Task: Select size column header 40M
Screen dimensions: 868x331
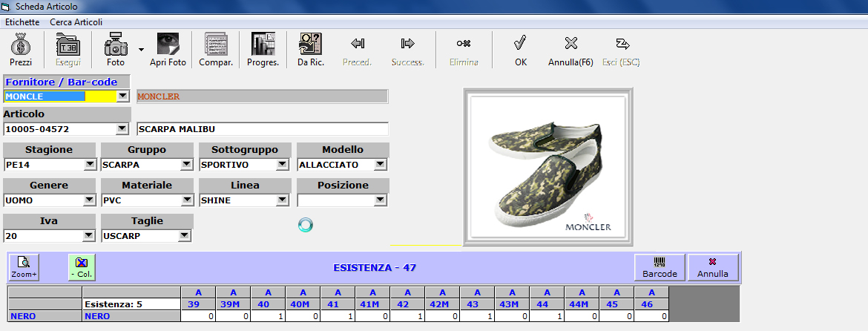Action: pos(303,304)
